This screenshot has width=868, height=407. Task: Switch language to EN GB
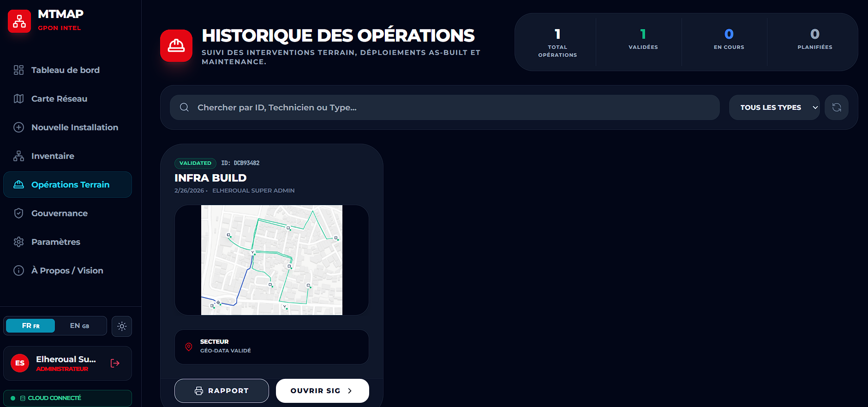click(79, 326)
